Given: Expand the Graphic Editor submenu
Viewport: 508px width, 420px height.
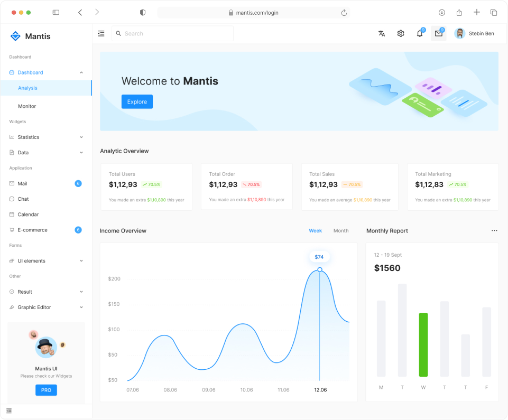Looking at the screenshot, I should [81, 307].
